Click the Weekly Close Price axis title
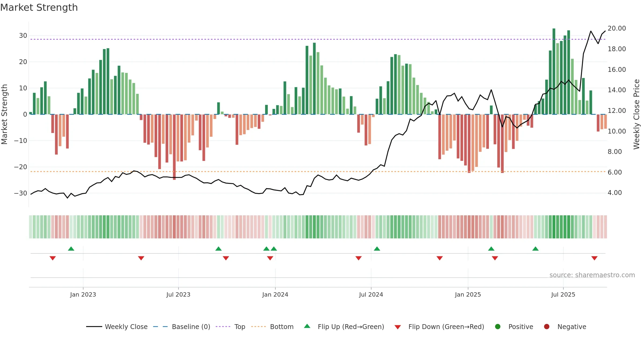 [x=636, y=114]
